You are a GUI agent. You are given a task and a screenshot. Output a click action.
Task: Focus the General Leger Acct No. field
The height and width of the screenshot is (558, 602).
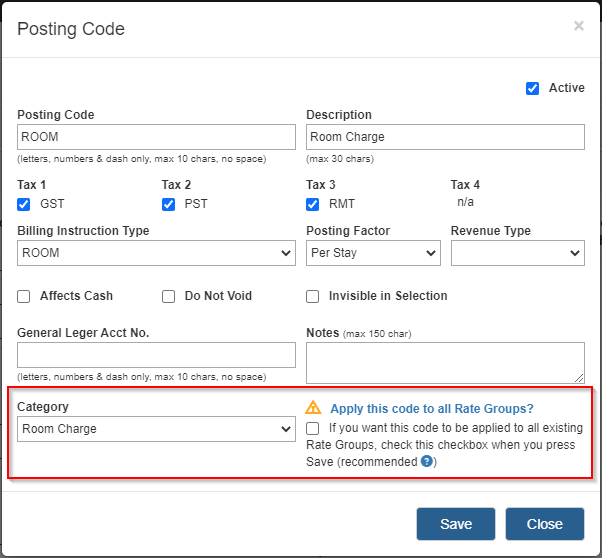[x=156, y=355]
